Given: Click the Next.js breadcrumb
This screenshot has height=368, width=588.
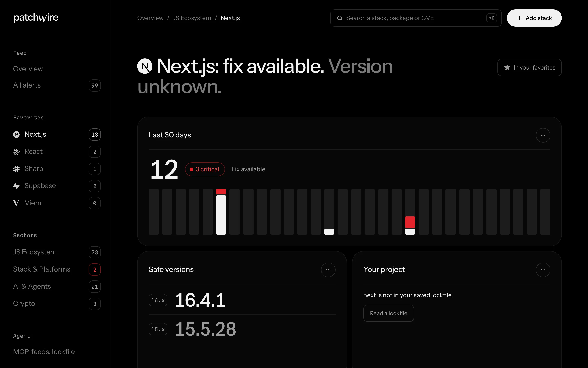Looking at the screenshot, I should 230,18.
